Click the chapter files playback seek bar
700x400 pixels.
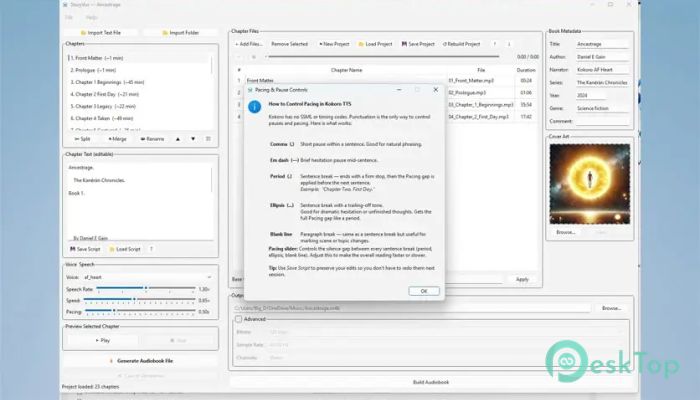[x=382, y=57]
